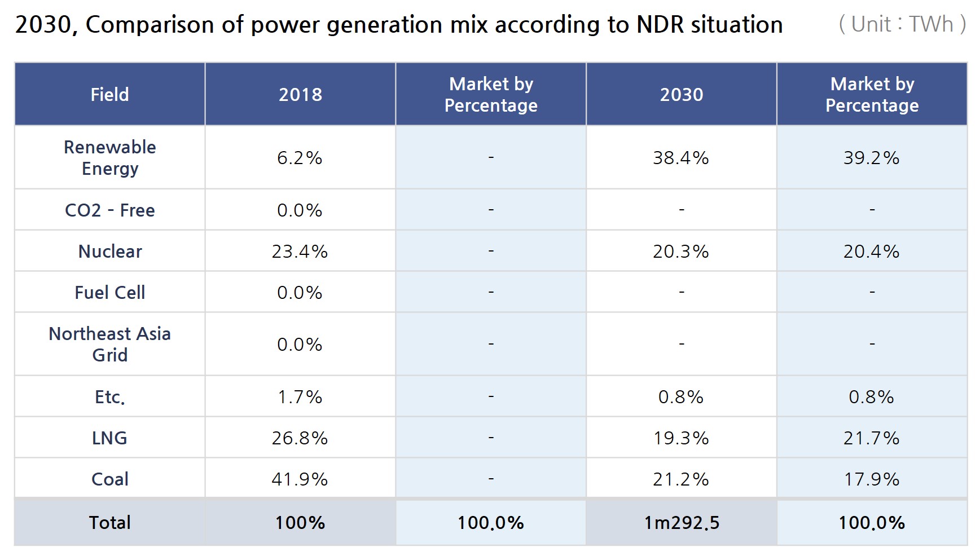Click the 'Etc.' row label

pos(109,397)
